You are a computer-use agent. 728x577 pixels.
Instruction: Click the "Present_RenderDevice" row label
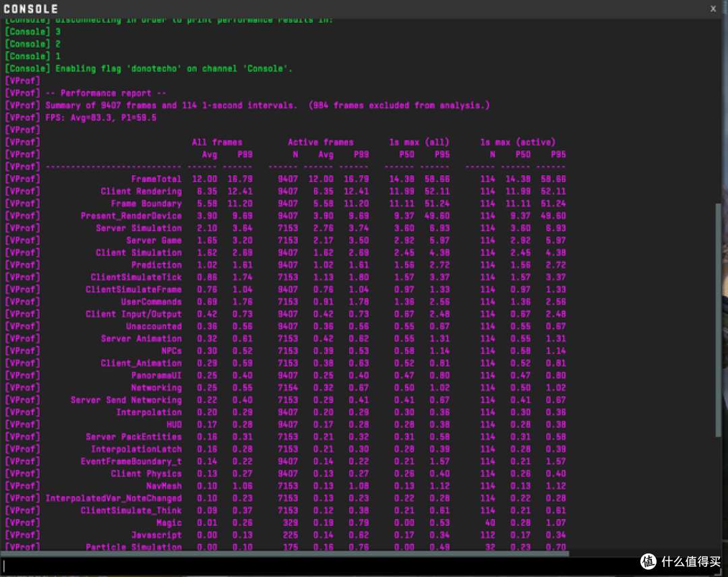[x=131, y=216]
